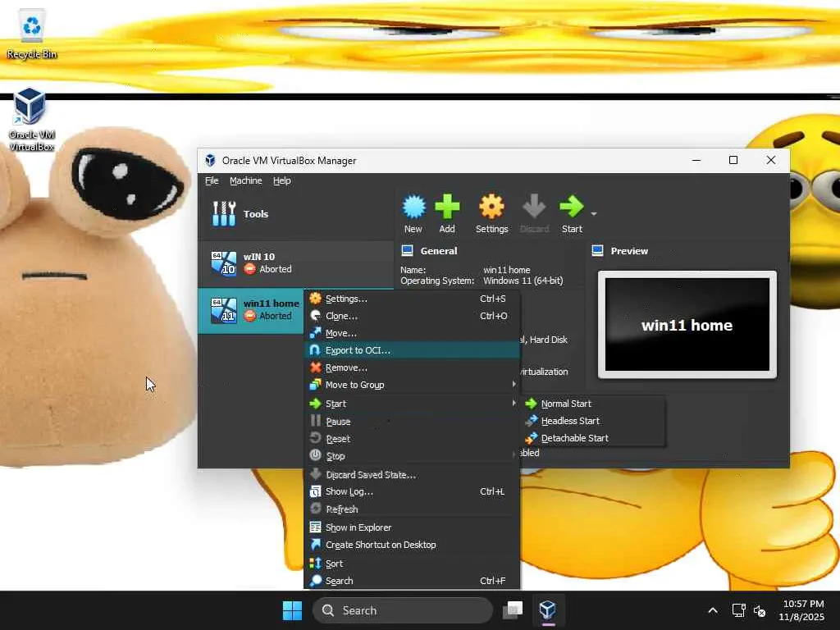Choose Move... in the context menu
The height and width of the screenshot is (630, 840).
(x=412, y=333)
